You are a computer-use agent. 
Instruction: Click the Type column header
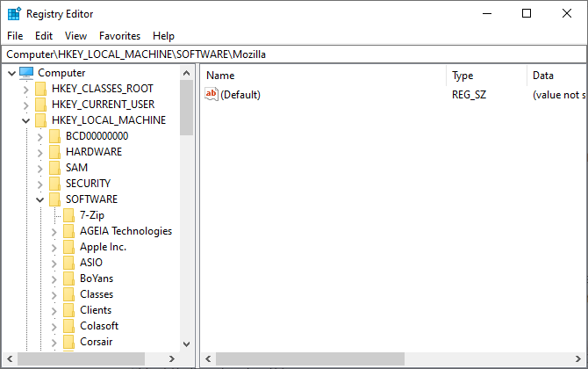485,76
